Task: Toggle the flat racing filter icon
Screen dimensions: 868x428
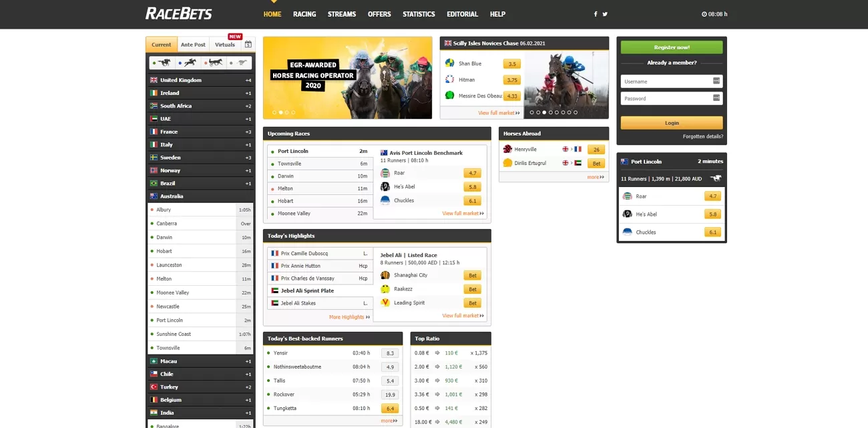Action: tap(162, 63)
